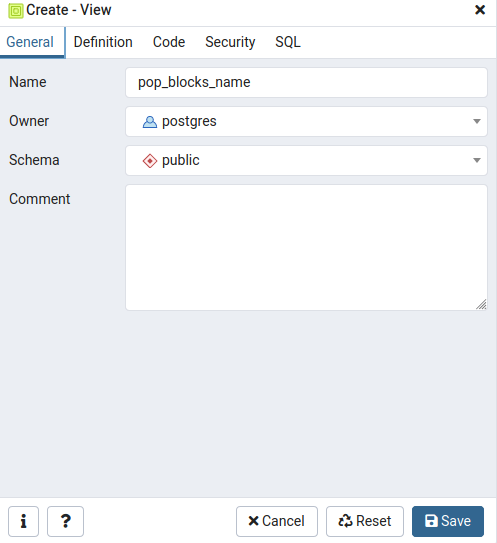Click the Comment box resize handle
Image resolution: width=497 pixels, height=543 pixels.
[481, 304]
